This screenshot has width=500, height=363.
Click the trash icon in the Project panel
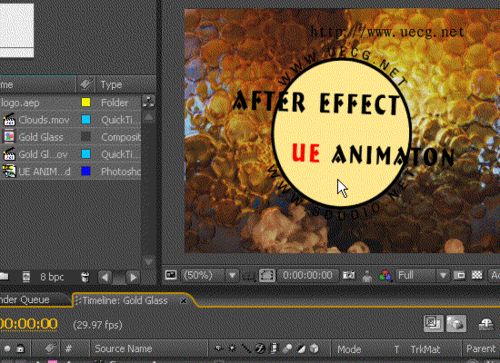(85, 277)
